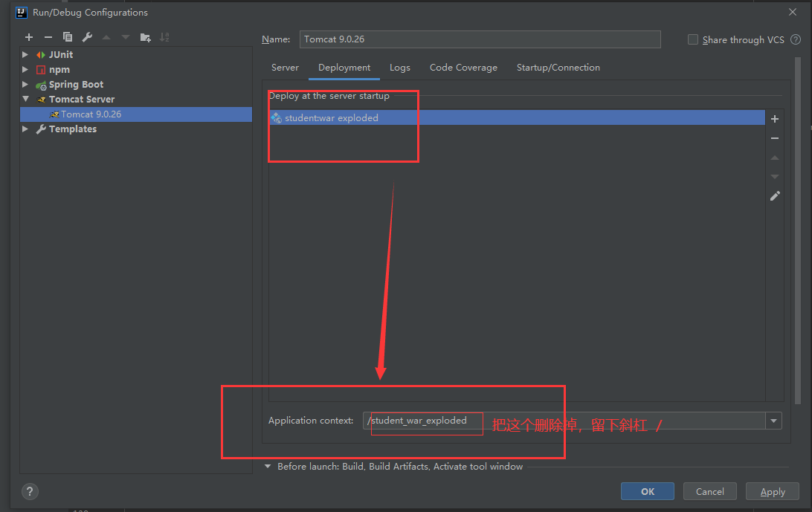Edit artifact with pencil icon
Image resolution: width=812 pixels, height=512 pixels.
(775, 196)
